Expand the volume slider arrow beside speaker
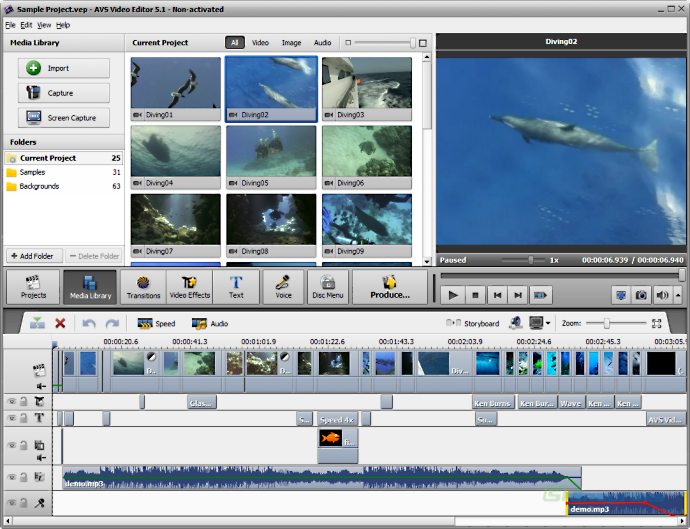 pyautogui.click(x=678, y=295)
